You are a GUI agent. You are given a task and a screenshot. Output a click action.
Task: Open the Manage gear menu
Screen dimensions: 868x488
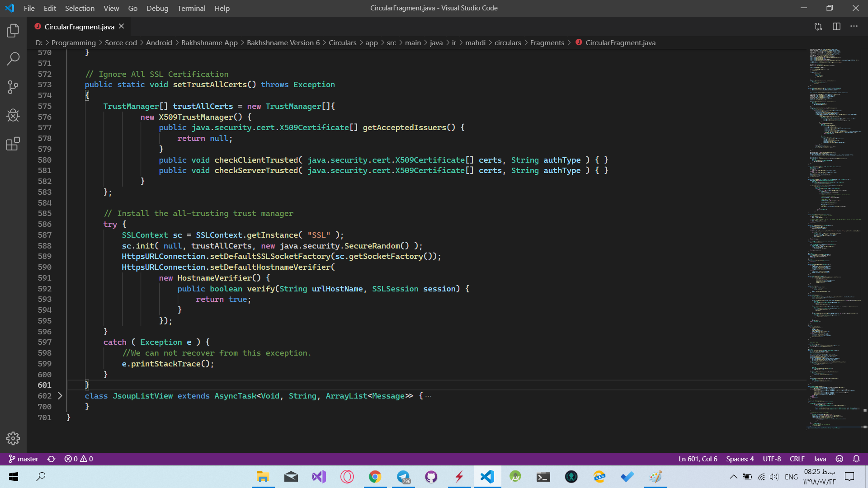pyautogui.click(x=13, y=438)
